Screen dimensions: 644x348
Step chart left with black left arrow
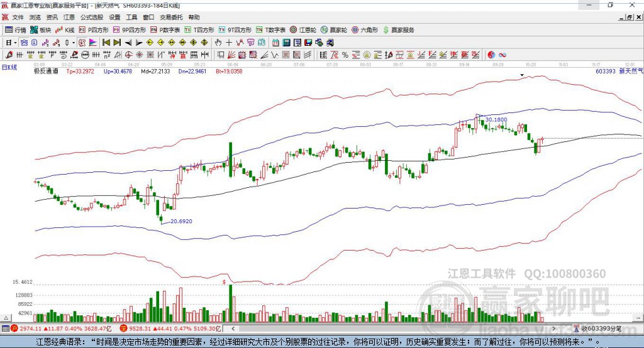pos(128,43)
